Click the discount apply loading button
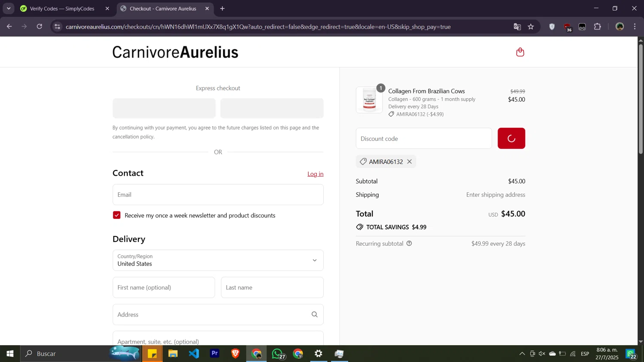This screenshot has height=362, width=644. point(511,139)
